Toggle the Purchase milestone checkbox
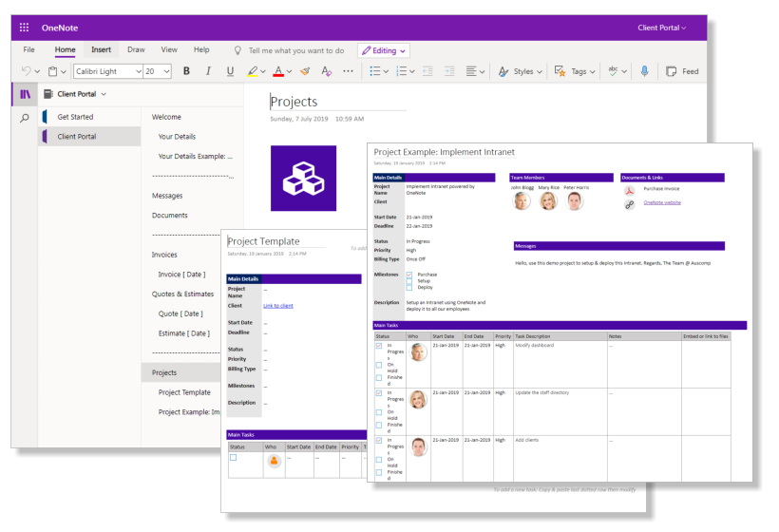 point(409,275)
